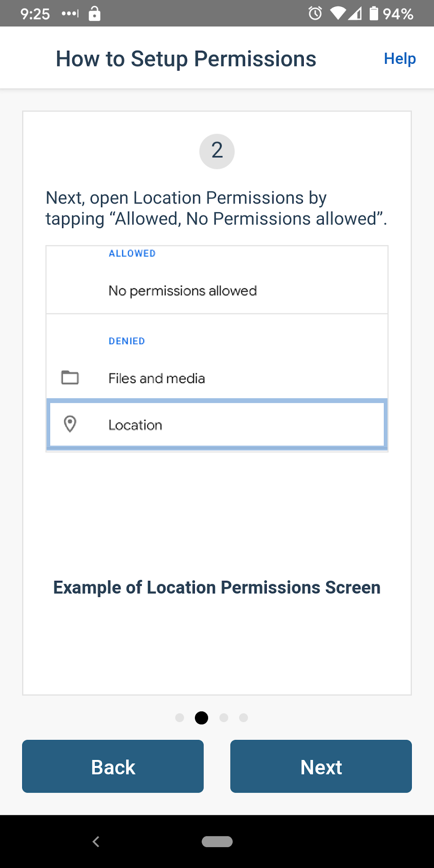The height and width of the screenshot is (868, 434).
Task: Tap the home pill navigation button
Action: click(x=217, y=841)
